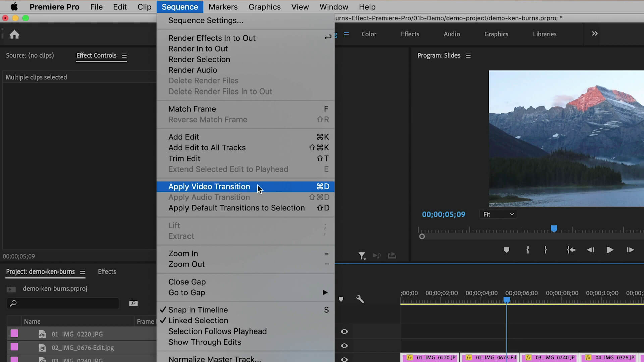Image resolution: width=644 pixels, height=362 pixels.
Task: Open the Markers menu
Action: pos(223,7)
